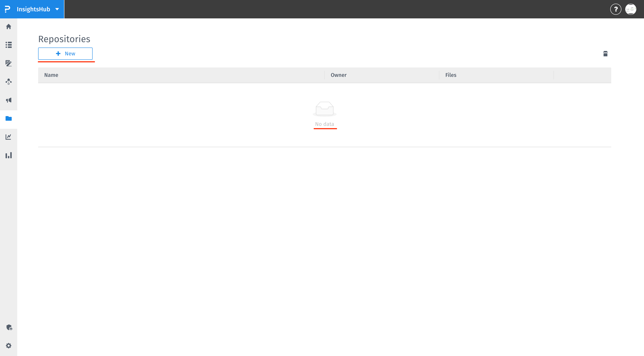Open the user permissions shield icon

click(x=9, y=327)
